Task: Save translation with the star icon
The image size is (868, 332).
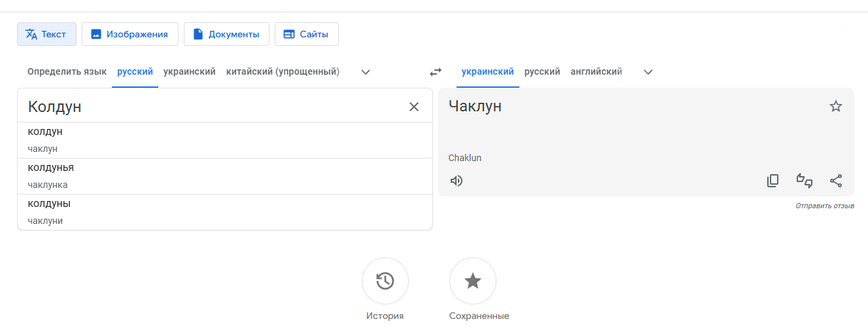Action: click(x=836, y=106)
